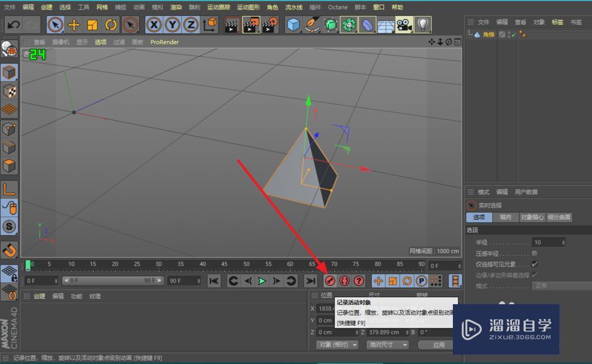Toggle coordinate system icon
This screenshot has height=364, width=592.
click(210, 25)
